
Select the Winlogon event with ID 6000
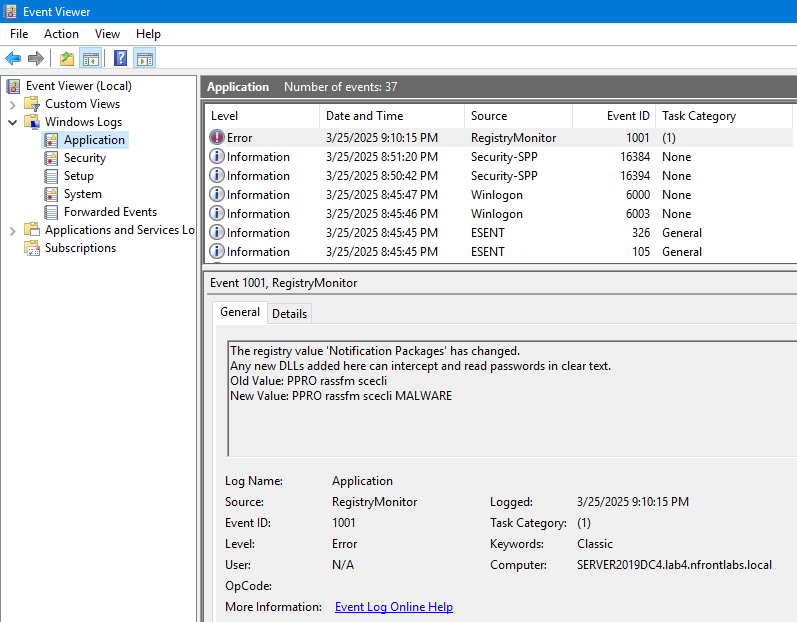click(496, 195)
